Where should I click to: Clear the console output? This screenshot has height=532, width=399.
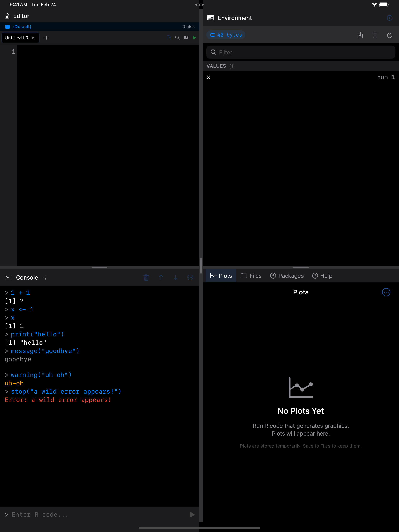click(x=146, y=277)
